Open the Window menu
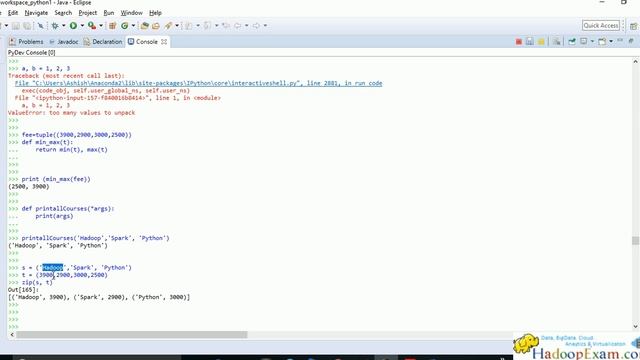Image resolution: width=640 pixels, height=360 pixels. tap(131, 13)
